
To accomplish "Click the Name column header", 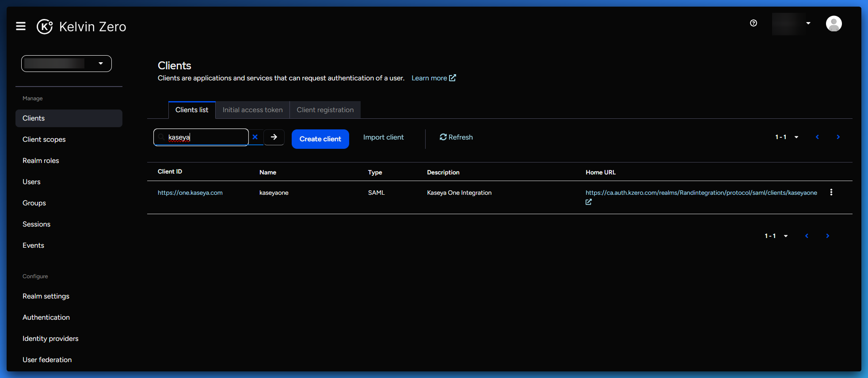I will tap(268, 172).
